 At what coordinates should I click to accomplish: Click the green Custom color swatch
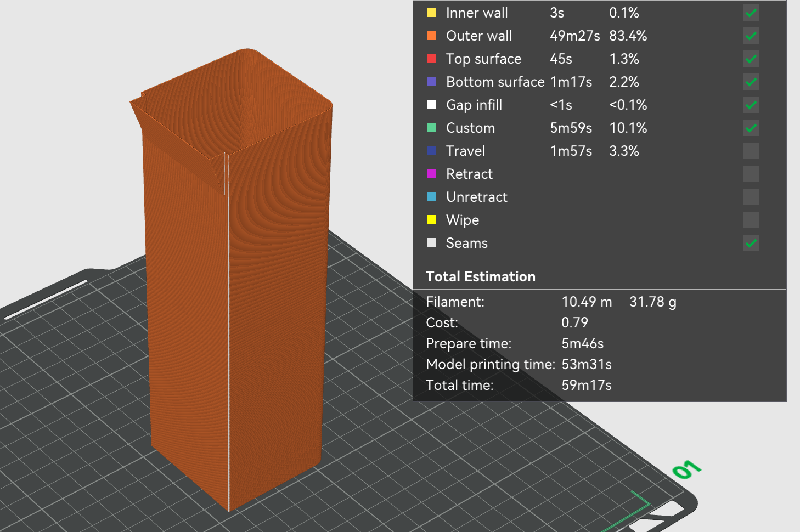[432, 128]
